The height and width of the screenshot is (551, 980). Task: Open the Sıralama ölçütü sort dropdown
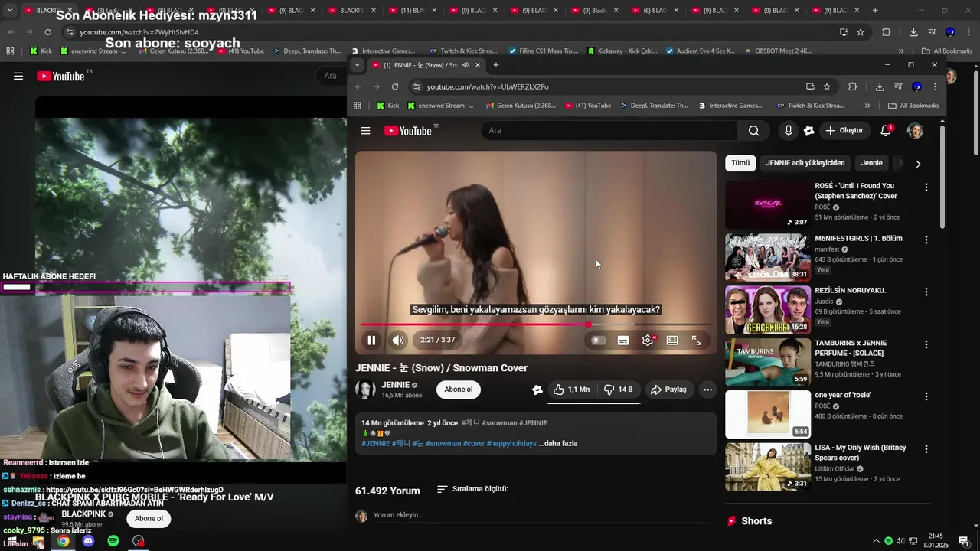point(472,489)
